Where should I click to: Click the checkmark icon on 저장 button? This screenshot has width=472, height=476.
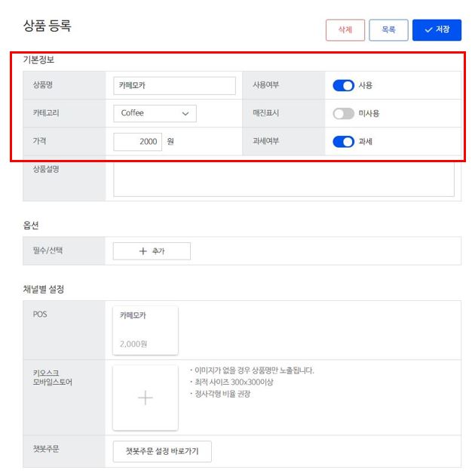(428, 29)
